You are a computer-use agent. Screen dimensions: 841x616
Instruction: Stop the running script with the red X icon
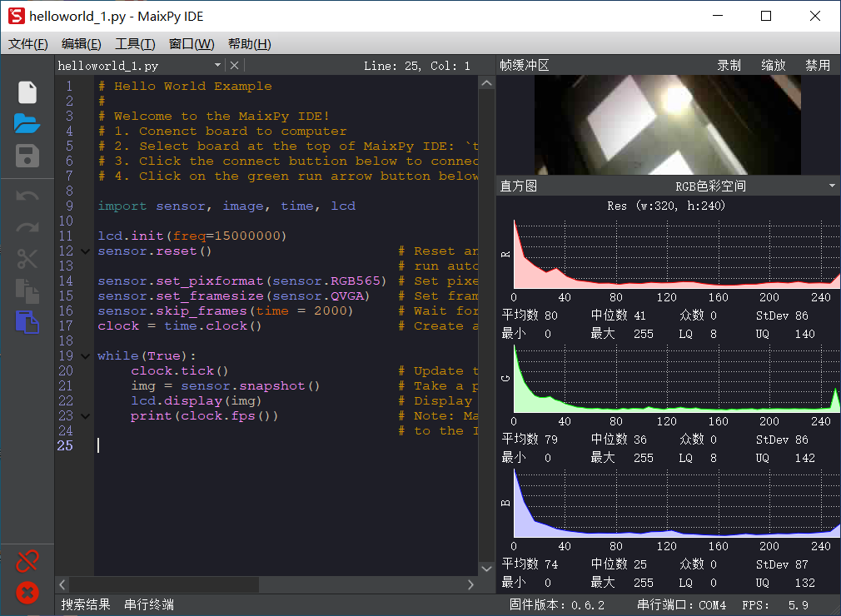tap(27, 593)
